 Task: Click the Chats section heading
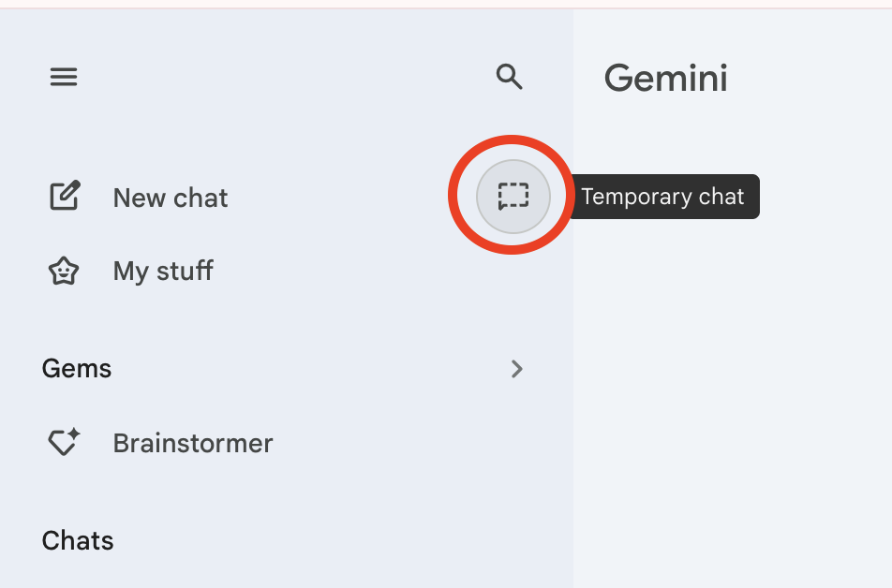point(77,540)
